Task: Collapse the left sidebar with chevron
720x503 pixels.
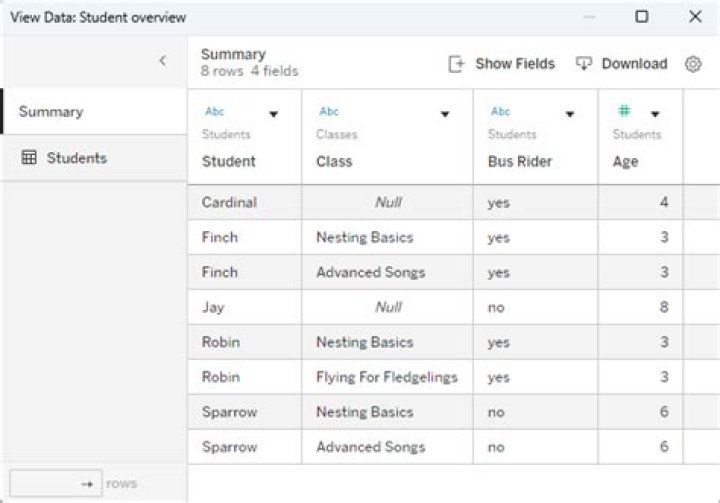Action: click(x=163, y=61)
